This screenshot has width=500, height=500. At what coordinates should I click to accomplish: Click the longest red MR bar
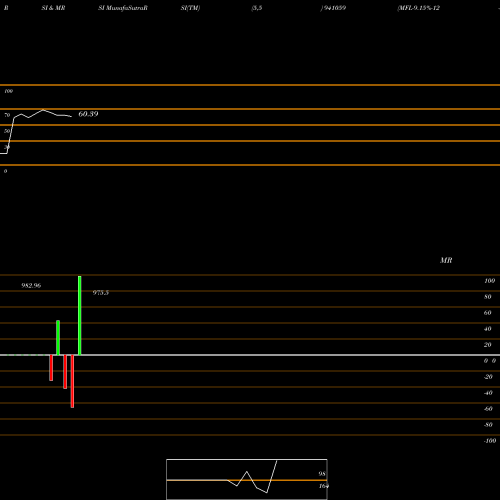tap(72, 381)
